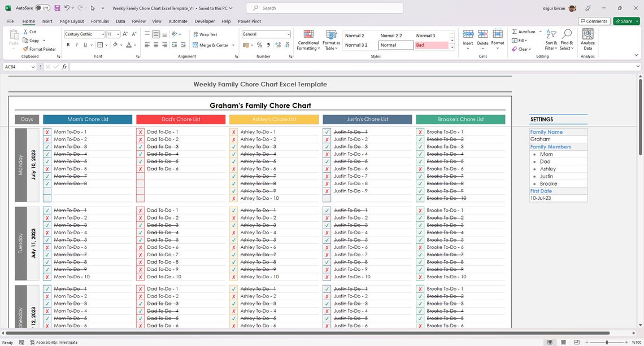The image size is (644, 346).
Task: Click the Find & Select icon
Action: coord(567,38)
